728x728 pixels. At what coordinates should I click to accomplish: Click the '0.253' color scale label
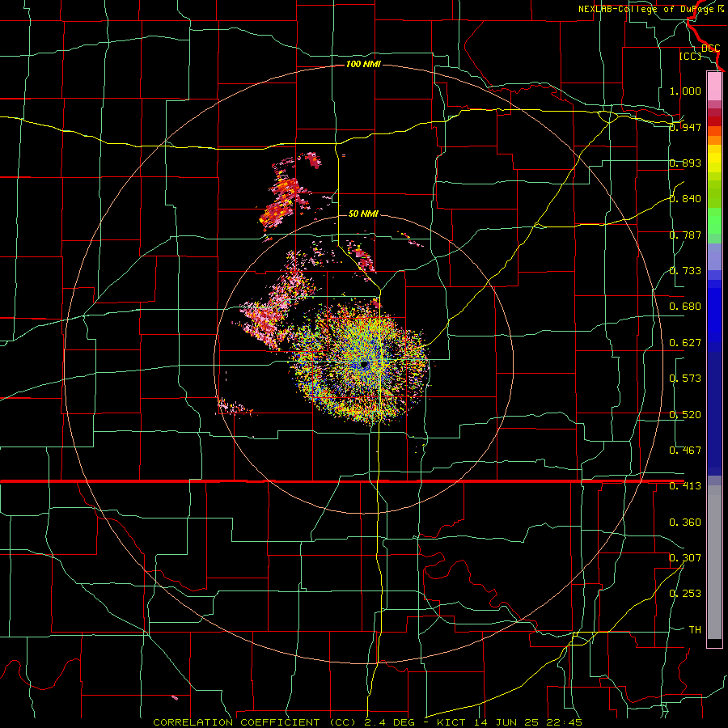pyautogui.click(x=685, y=593)
